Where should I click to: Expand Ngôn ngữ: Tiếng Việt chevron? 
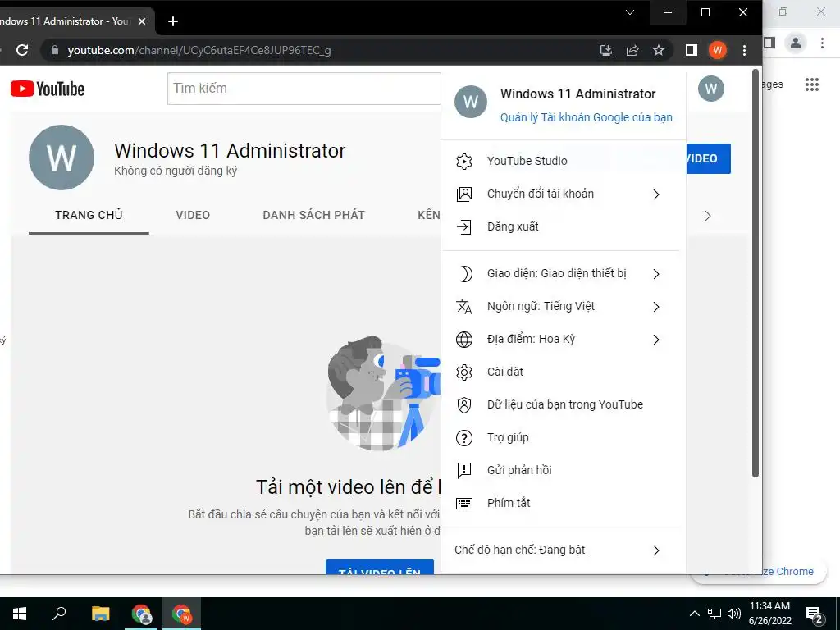(x=656, y=307)
